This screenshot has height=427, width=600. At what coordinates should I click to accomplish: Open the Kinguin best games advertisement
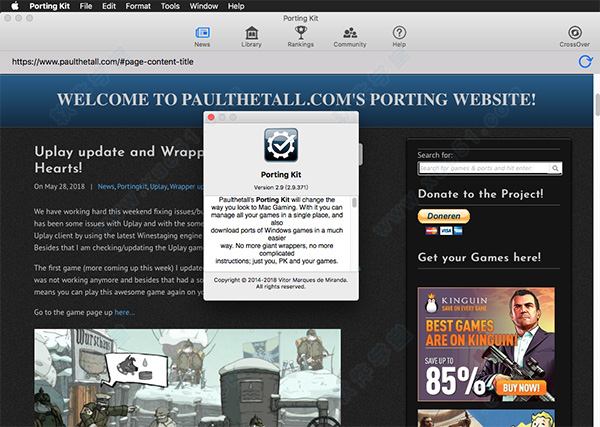(x=486, y=344)
